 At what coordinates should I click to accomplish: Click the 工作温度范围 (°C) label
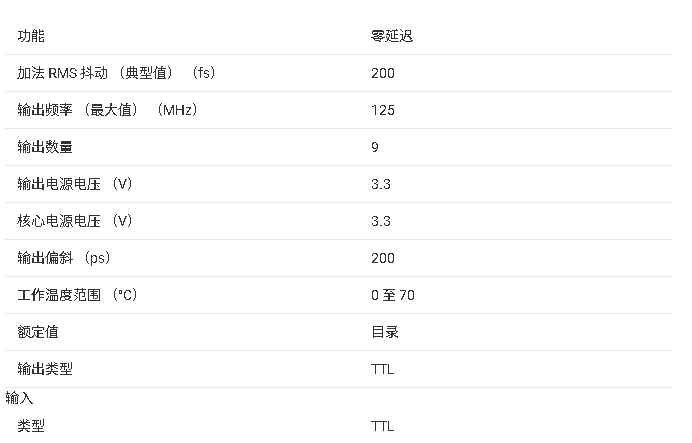[77, 295]
